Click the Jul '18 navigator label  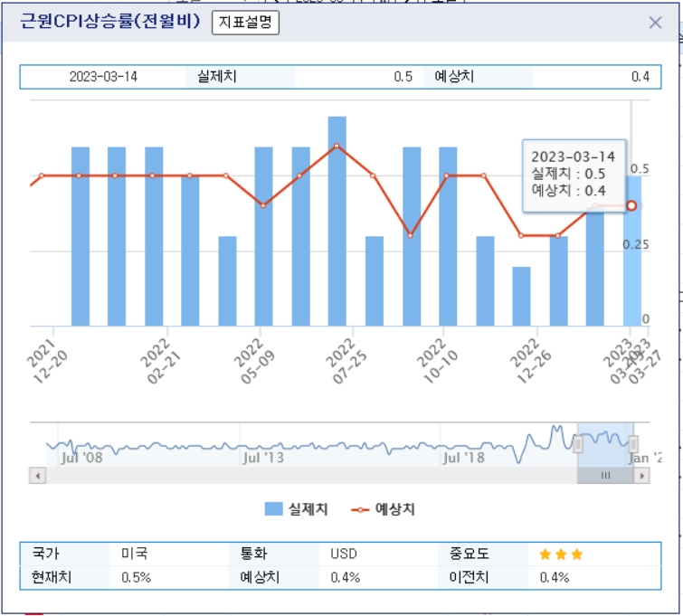coord(463,458)
